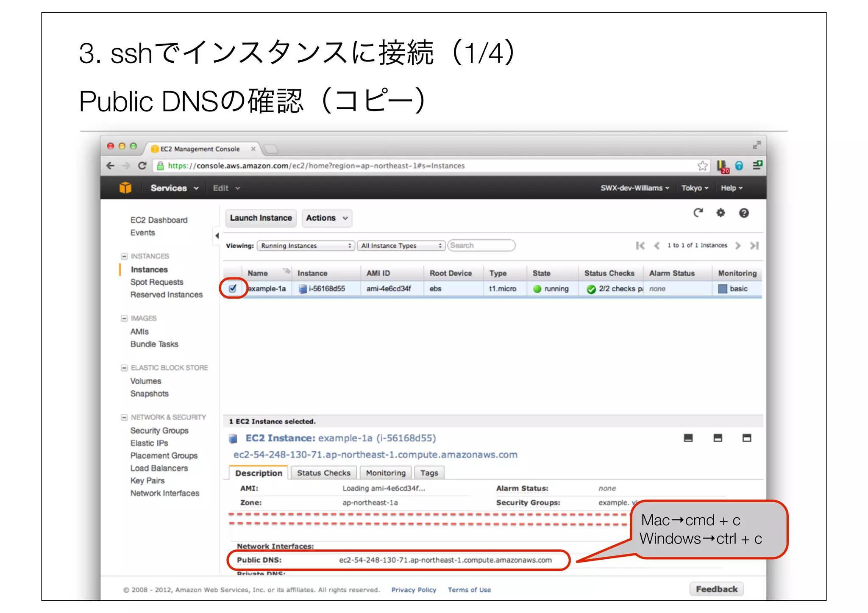Click the blue round extension icon
868x613 pixels.
(739, 166)
